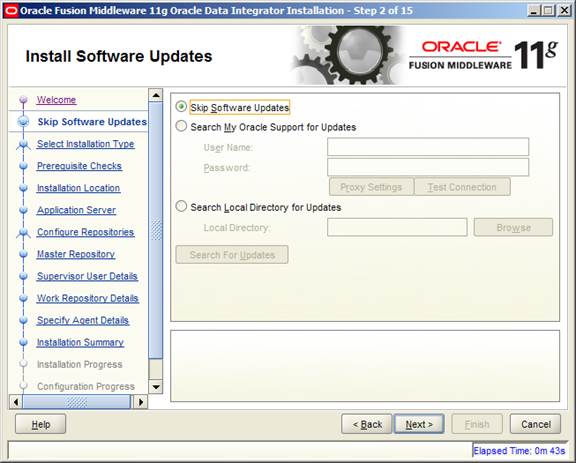Click the User Name input field

[428, 147]
